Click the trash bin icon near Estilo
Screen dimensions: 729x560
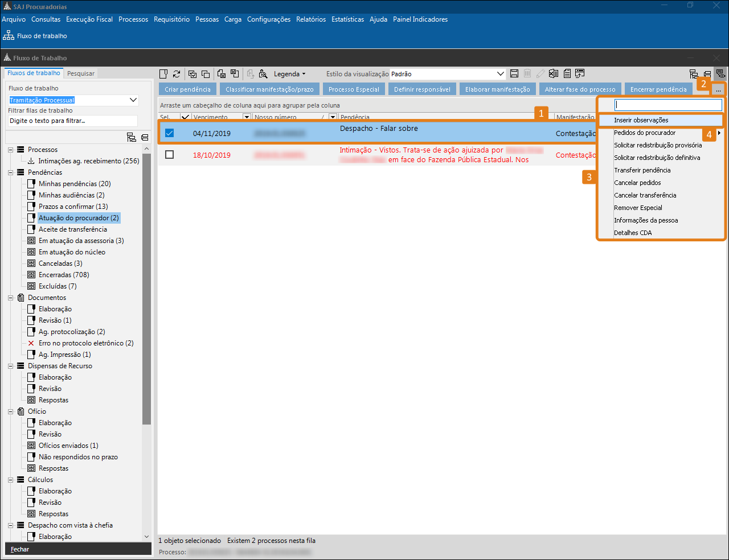pos(527,73)
